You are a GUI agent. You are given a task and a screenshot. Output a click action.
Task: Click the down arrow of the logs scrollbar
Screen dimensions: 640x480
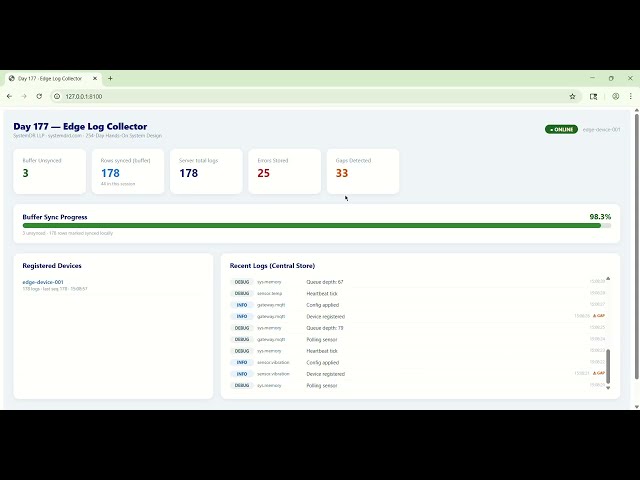click(x=608, y=388)
